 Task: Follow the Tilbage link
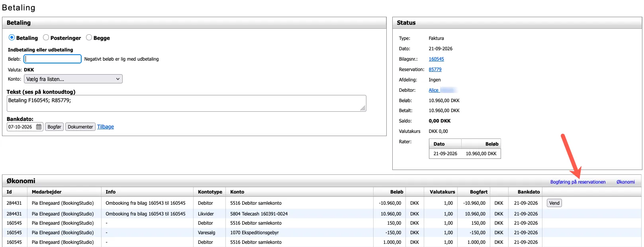pyautogui.click(x=106, y=127)
